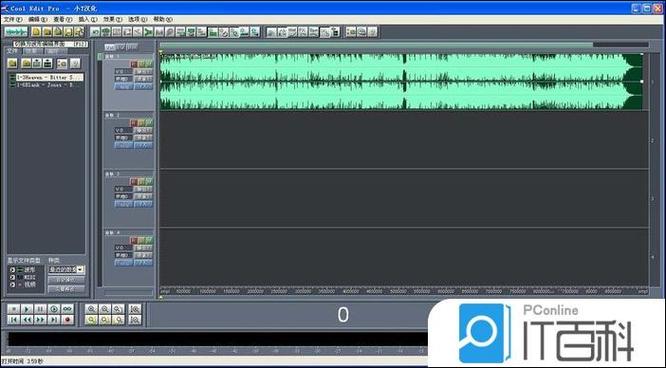Toggle 视频 file type filter
The image size is (666, 368).
(12, 284)
